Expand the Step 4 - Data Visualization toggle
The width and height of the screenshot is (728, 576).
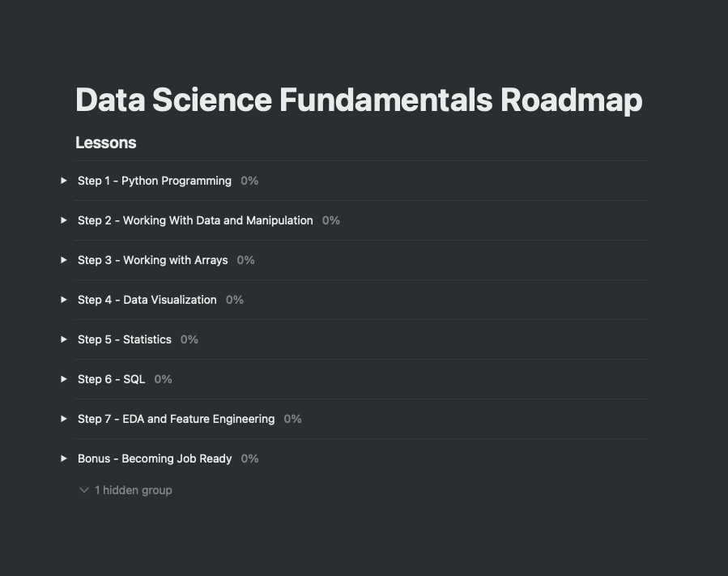click(x=64, y=299)
